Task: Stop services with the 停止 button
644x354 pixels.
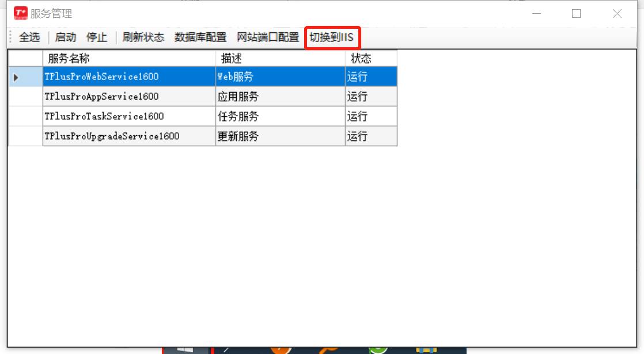Action: 97,37
